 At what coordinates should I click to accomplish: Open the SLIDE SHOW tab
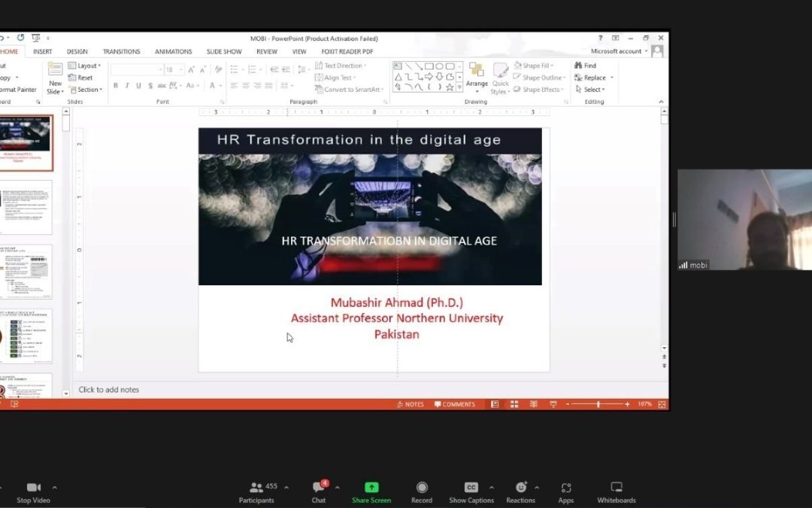(x=224, y=52)
